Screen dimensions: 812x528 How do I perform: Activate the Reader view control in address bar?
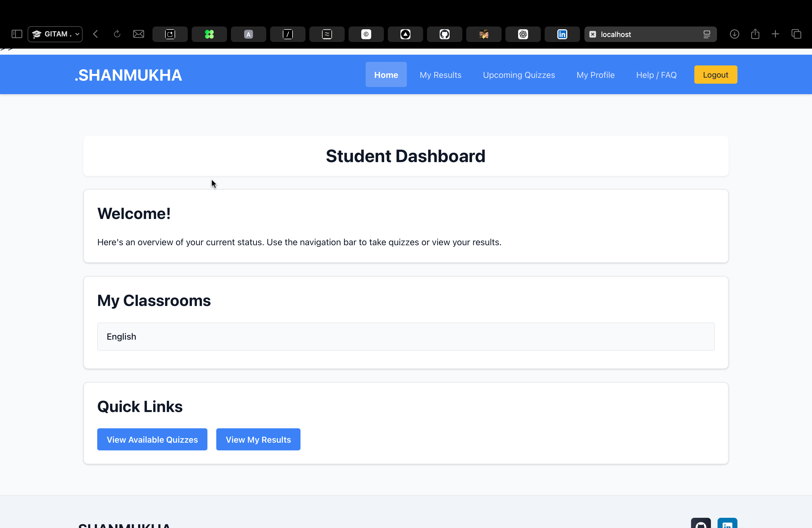point(706,34)
